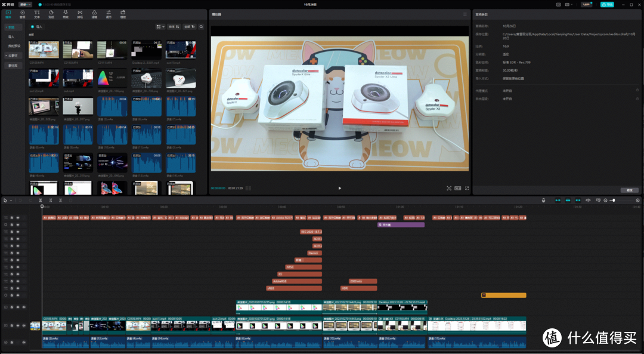Open the 音频 audio tab
The image size is (644, 354).
click(23, 14)
